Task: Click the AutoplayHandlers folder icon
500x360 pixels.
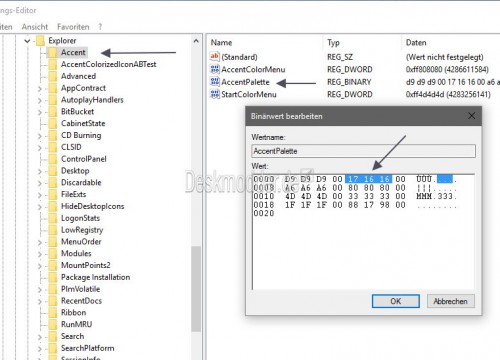Action: click(52, 100)
